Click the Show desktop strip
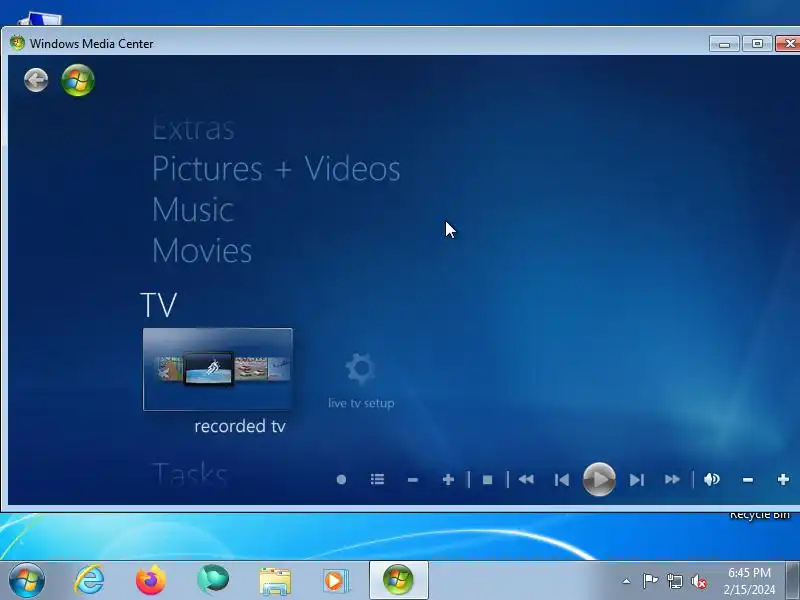 coord(792,580)
